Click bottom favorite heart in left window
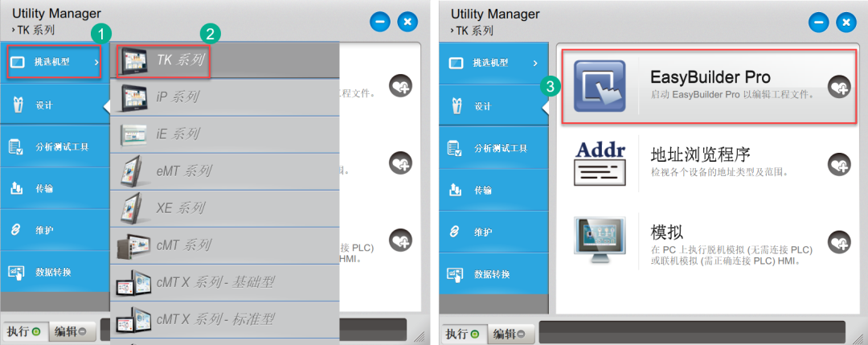Viewport: 868px width, 345px height. point(400,240)
